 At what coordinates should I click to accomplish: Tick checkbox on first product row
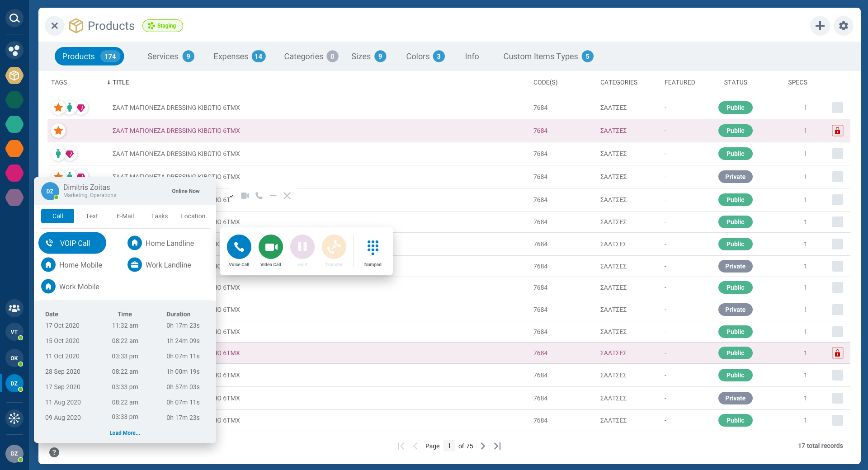pyautogui.click(x=837, y=108)
